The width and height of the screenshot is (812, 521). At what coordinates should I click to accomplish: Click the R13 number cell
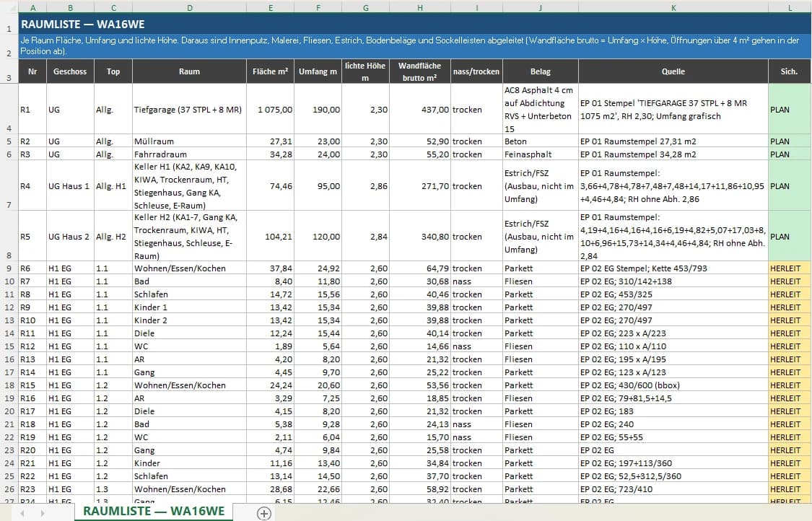(x=32, y=359)
